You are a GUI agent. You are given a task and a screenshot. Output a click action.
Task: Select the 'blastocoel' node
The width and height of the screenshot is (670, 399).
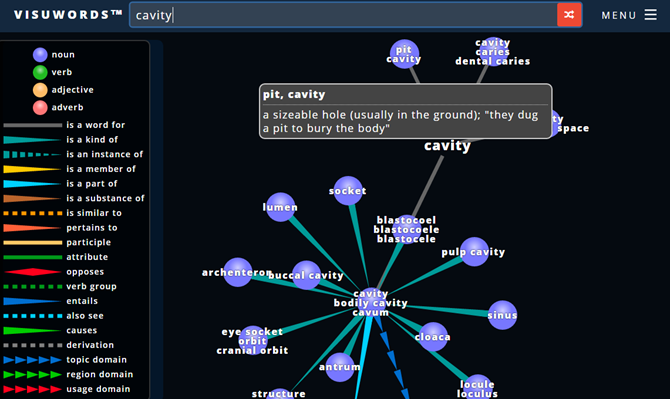(406, 229)
